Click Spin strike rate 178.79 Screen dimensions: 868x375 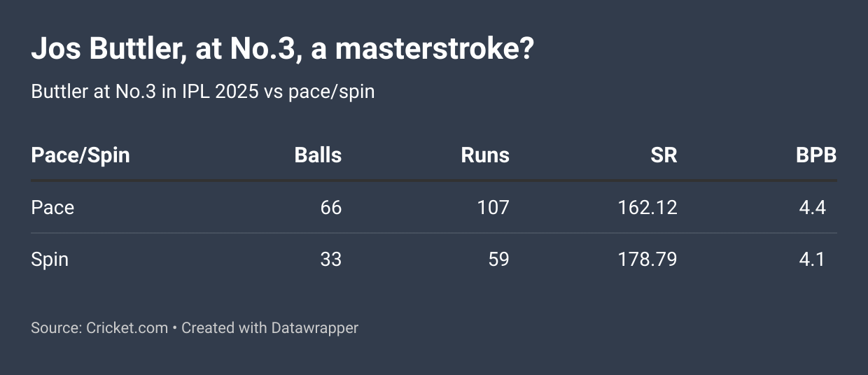coord(647,260)
